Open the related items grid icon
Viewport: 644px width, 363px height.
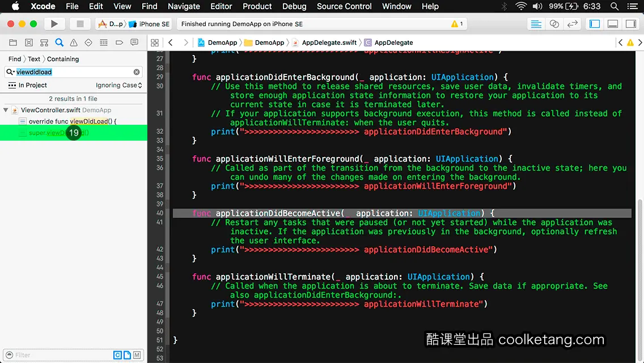click(155, 43)
